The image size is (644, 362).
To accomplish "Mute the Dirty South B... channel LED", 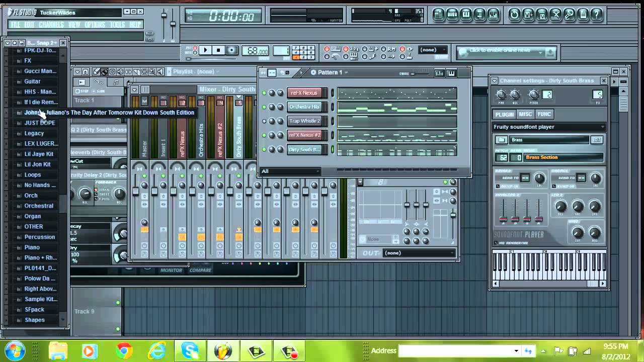I will click(x=264, y=149).
